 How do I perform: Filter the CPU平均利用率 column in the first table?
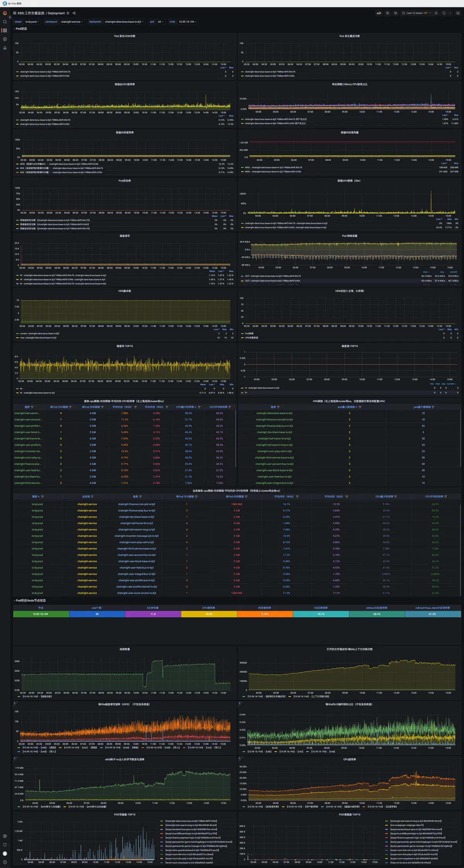point(230,407)
